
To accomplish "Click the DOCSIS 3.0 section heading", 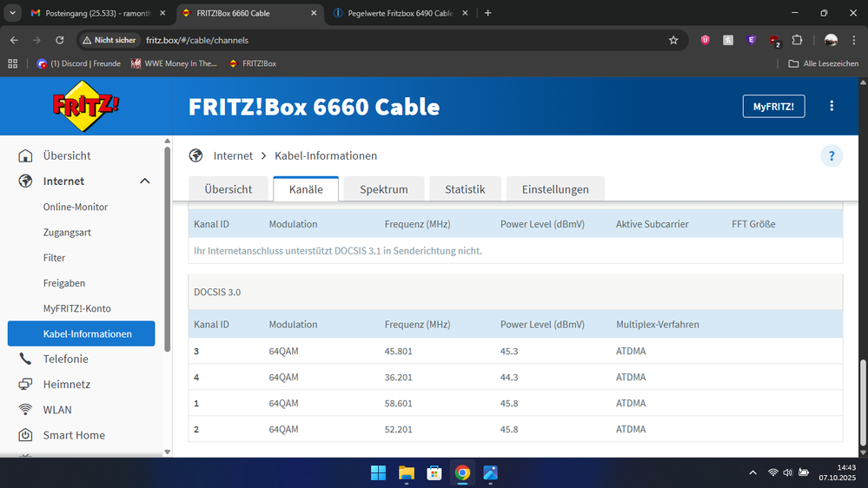I will (217, 292).
